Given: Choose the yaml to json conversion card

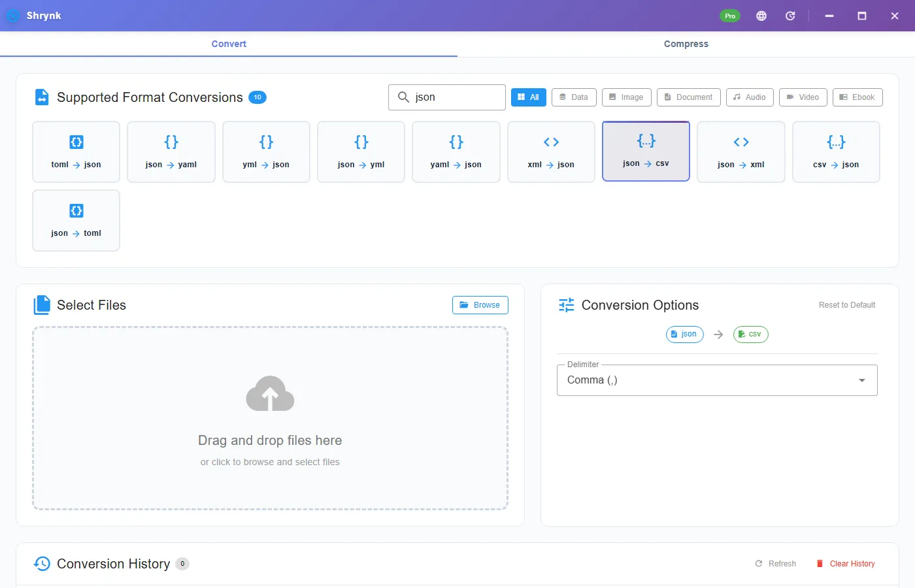Looking at the screenshot, I should click(456, 152).
